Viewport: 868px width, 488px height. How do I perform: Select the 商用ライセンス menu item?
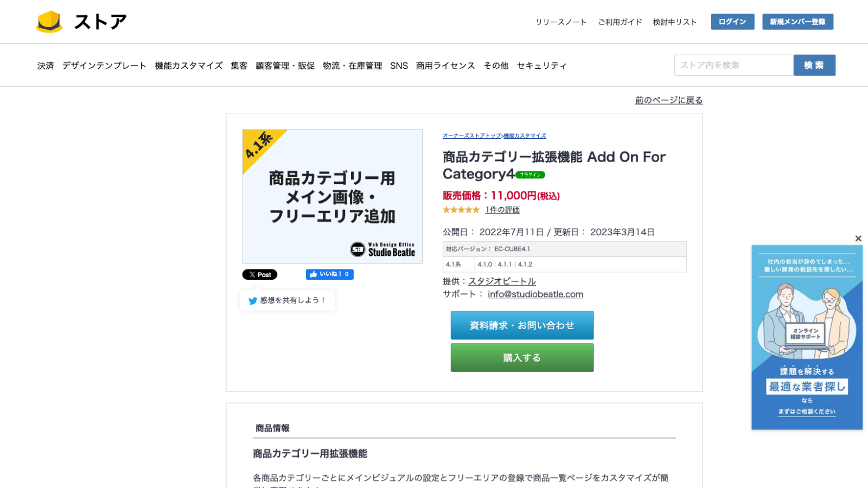pos(445,66)
